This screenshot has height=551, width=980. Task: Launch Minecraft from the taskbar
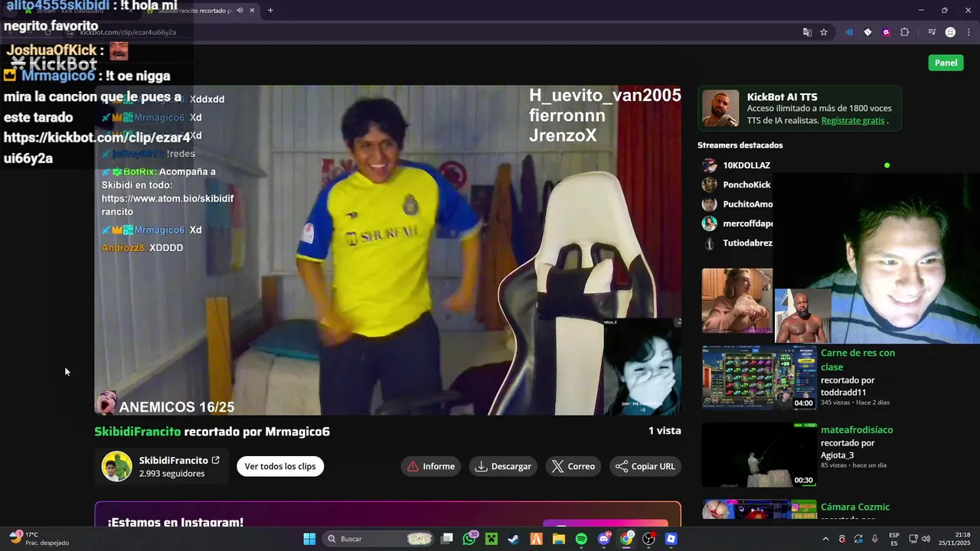pyautogui.click(x=492, y=539)
